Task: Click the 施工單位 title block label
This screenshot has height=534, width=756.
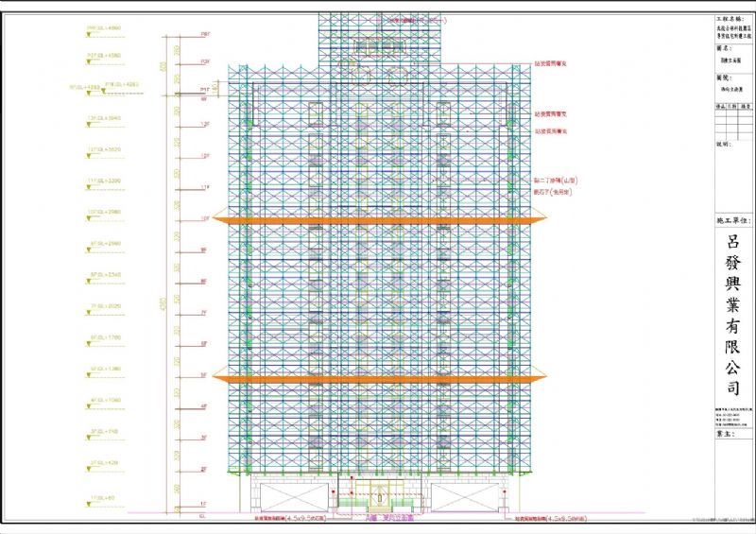Action: (732, 219)
